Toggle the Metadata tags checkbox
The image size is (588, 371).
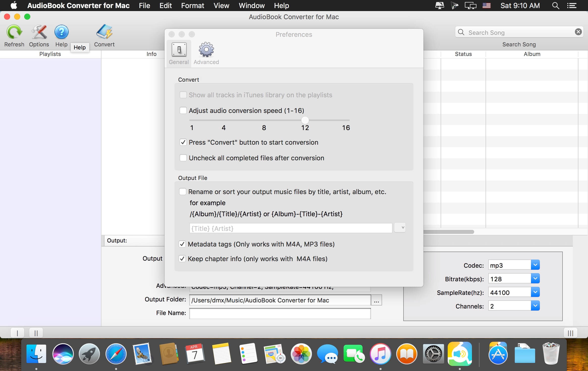[182, 244]
